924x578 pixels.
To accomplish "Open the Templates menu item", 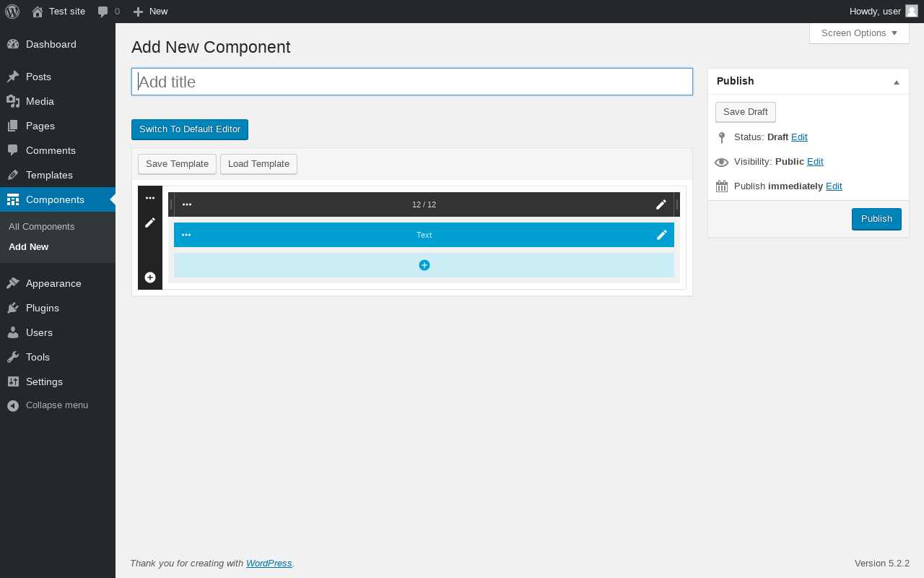I will pyautogui.click(x=58, y=175).
